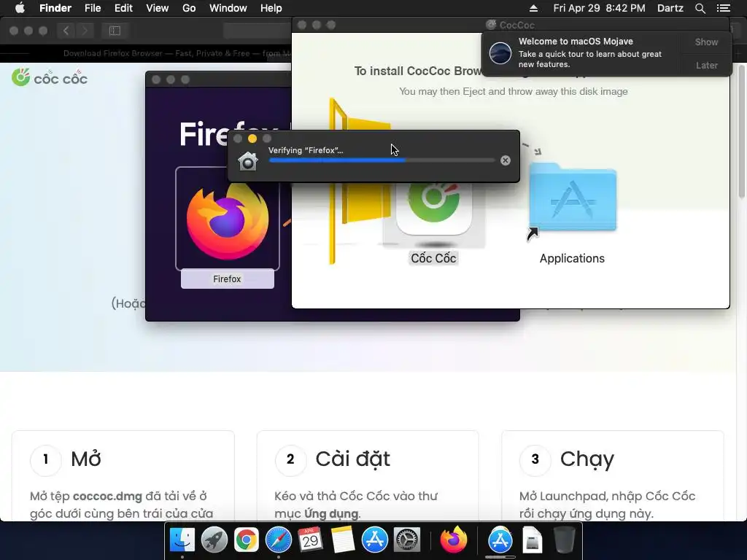This screenshot has width=747, height=560.
Task: Open Google Chrome from the Dock
Action: pyautogui.click(x=246, y=540)
